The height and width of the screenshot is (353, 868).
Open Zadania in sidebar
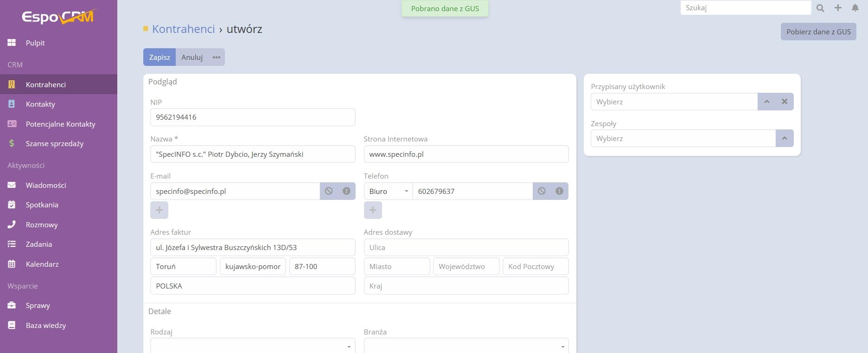[58, 244]
